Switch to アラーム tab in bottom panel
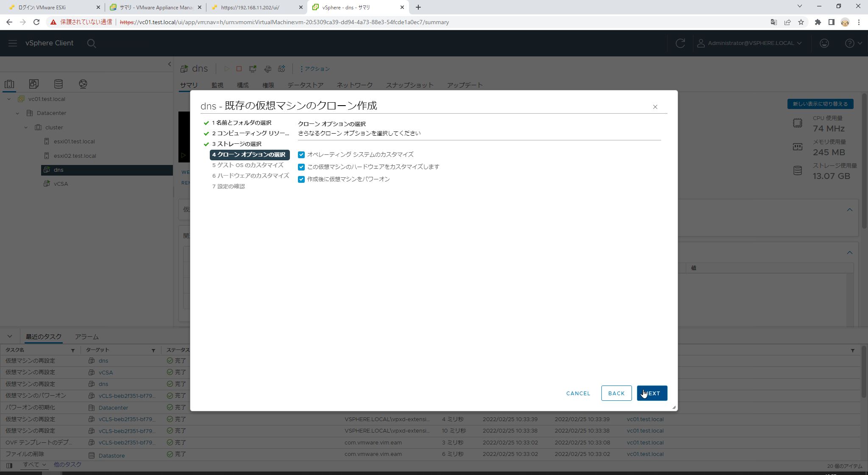Image resolution: width=868 pixels, height=475 pixels. (87, 337)
